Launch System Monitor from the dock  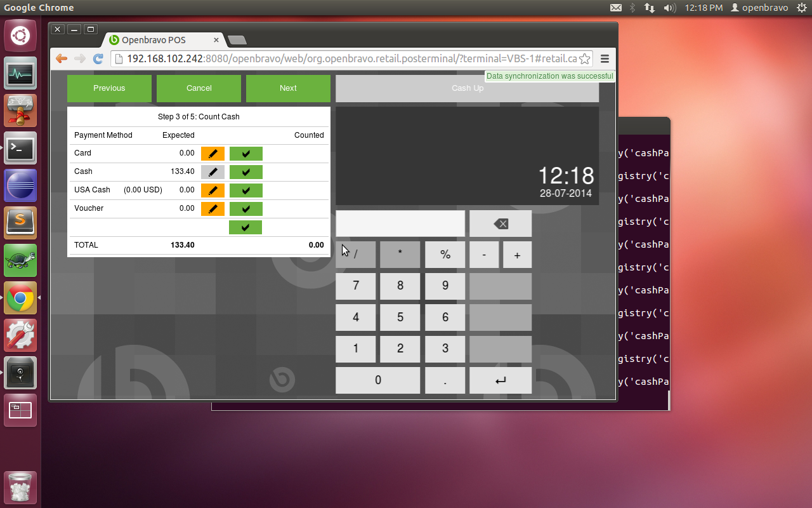(x=20, y=73)
